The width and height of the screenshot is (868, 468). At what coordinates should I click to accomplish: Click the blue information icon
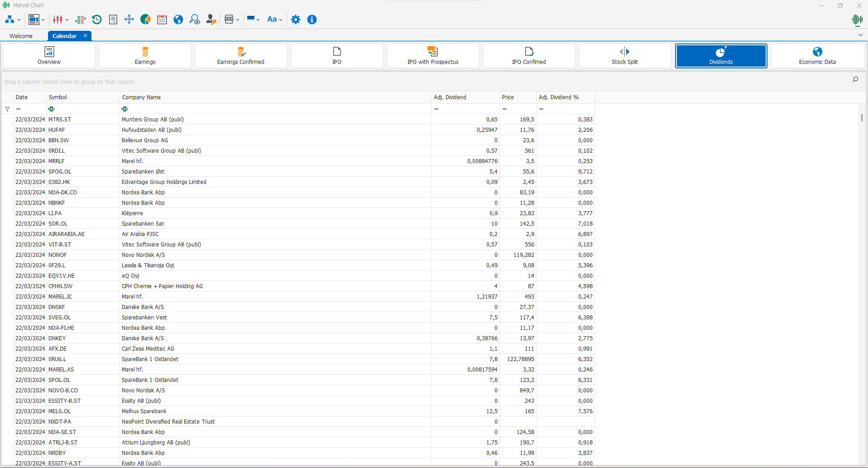(x=312, y=19)
